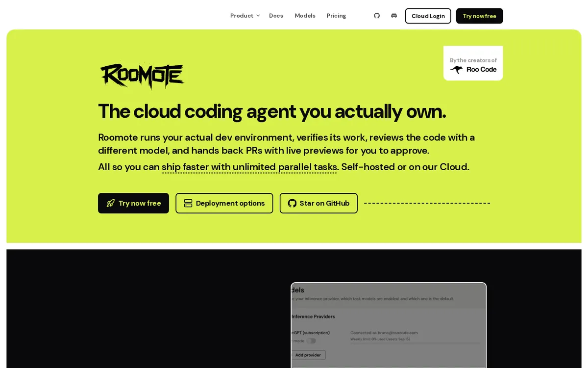Click the Models settings preview image
The width and height of the screenshot is (588, 368).
(x=389, y=325)
